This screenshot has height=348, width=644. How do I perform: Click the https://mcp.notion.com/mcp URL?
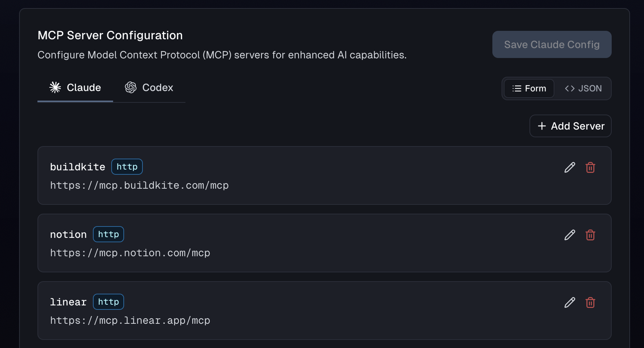130,253
